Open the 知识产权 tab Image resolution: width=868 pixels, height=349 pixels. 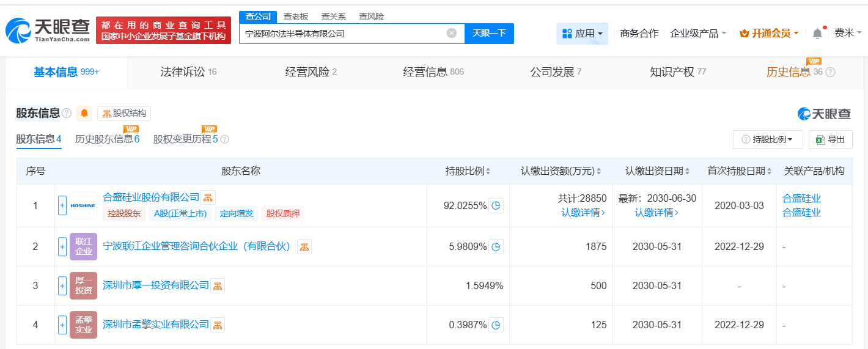[677, 72]
